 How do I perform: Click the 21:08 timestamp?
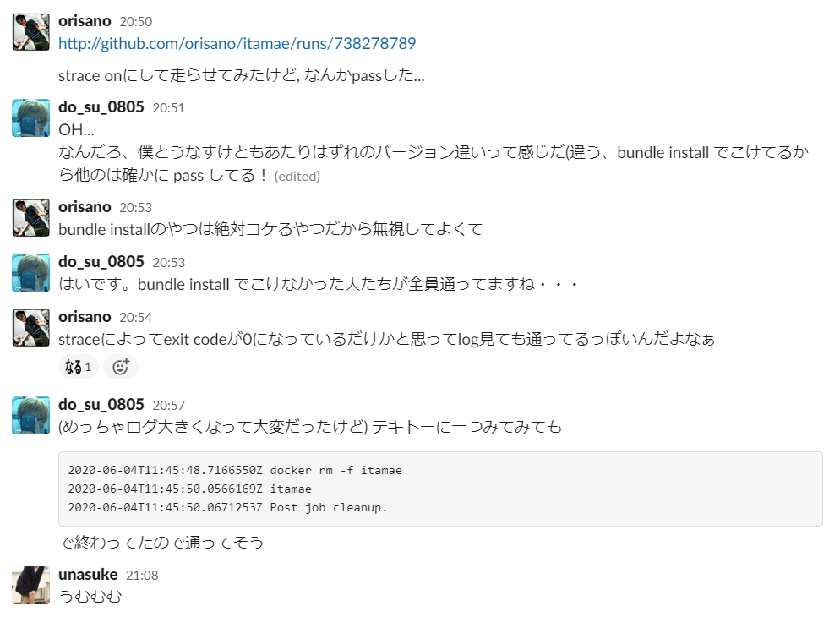pos(142,576)
